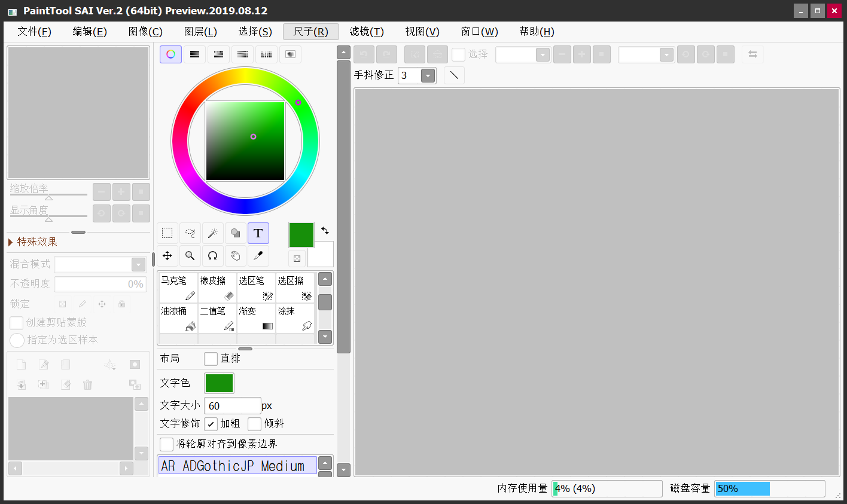Toggle the 创建剪贴蒙版 checkbox
The height and width of the screenshot is (504, 847).
17,323
